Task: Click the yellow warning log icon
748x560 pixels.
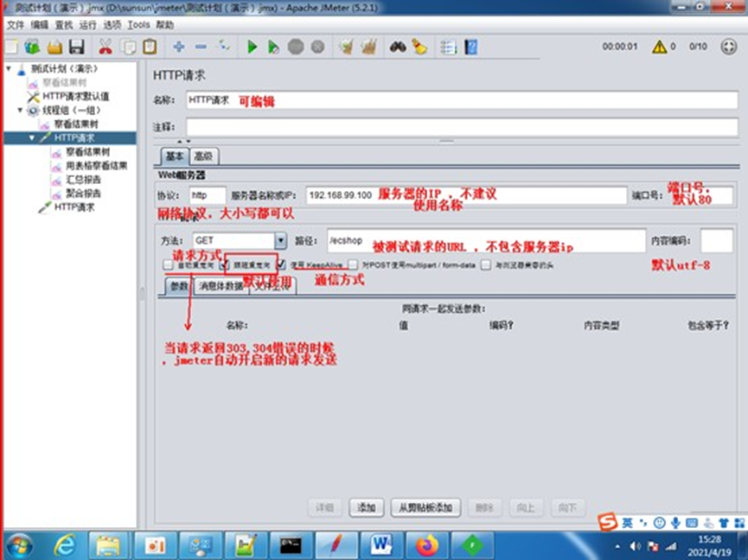Action: (x=659, y=47)
